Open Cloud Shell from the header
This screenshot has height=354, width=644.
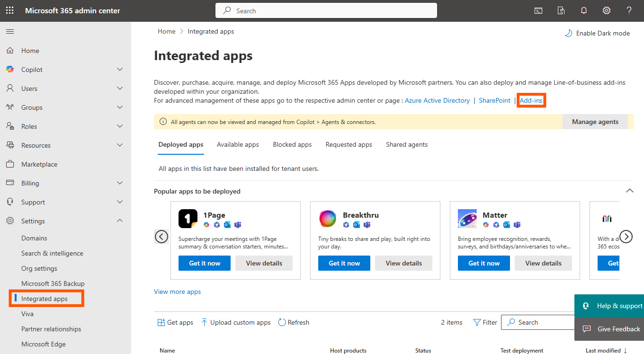[x=538, y=10]
